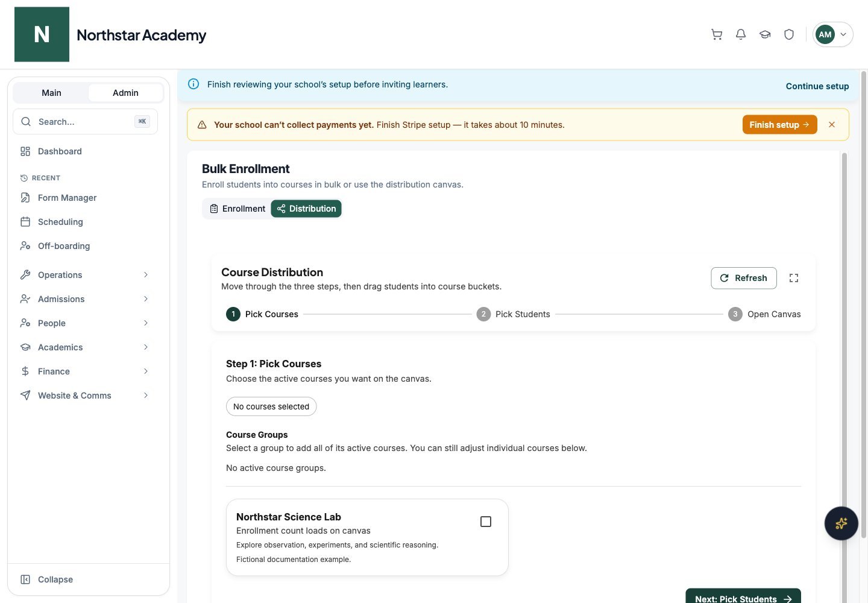The height and width of the screenshot is (603, 868).
Task: Open Form Manager in recent items
Action: pyautogui.click(x=85, y=198)
